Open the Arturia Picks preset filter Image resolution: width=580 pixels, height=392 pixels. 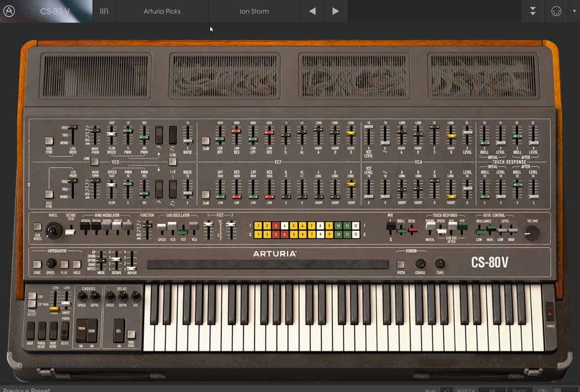[x=162, y=11]
